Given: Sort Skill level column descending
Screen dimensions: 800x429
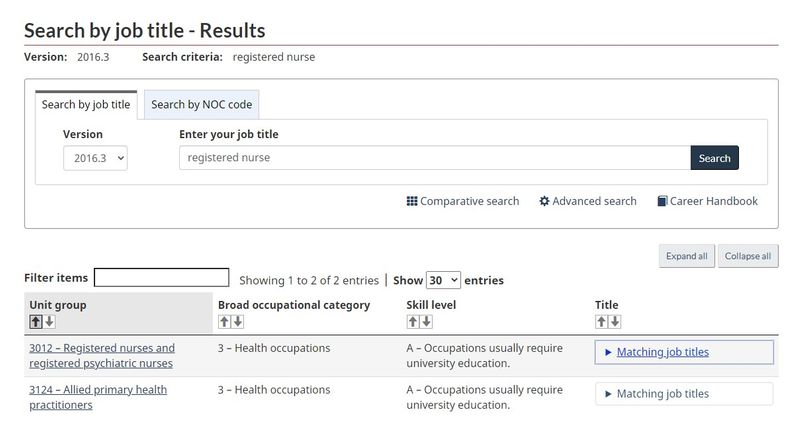Looking at the screenshot, I should [x=427, y=322].
